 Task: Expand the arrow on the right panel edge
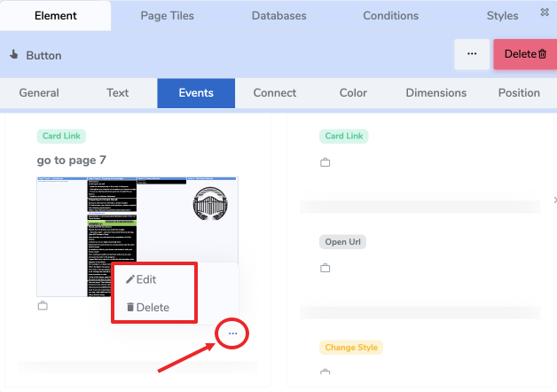pyautogui.click(x=554, y=200)
